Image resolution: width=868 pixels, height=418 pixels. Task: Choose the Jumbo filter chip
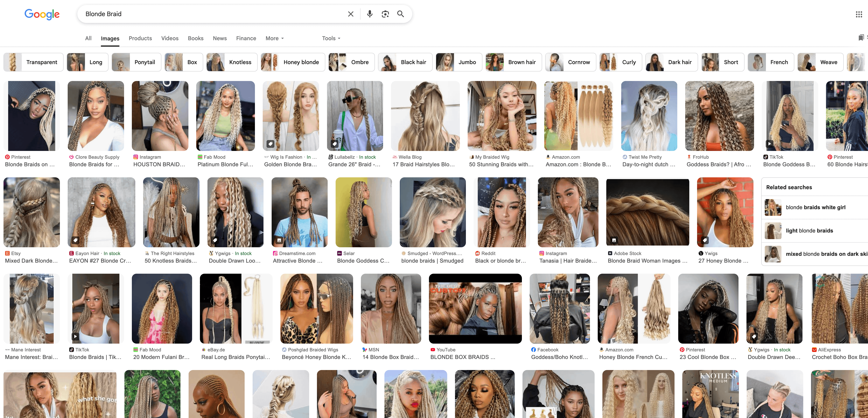click(x=459, y=62)
